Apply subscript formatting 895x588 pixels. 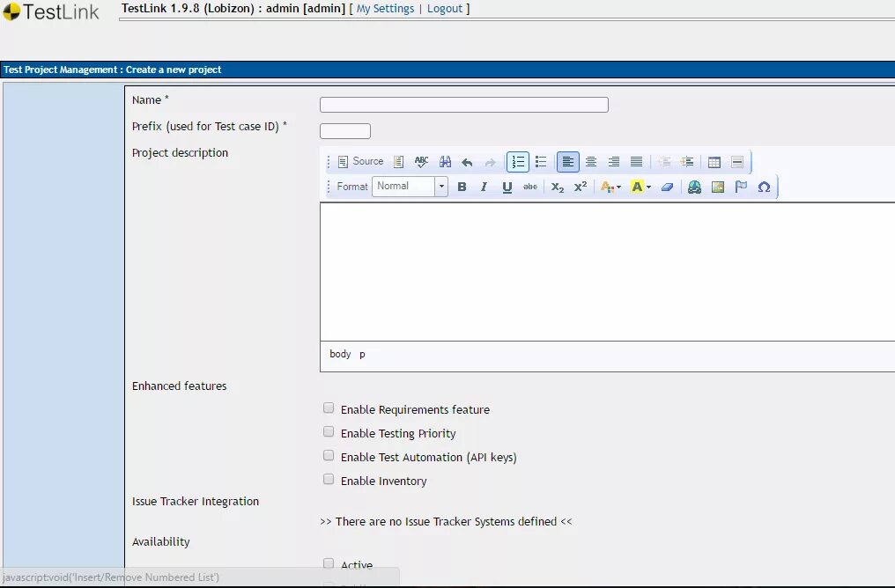pyautogui.click(x=558, y=187)
